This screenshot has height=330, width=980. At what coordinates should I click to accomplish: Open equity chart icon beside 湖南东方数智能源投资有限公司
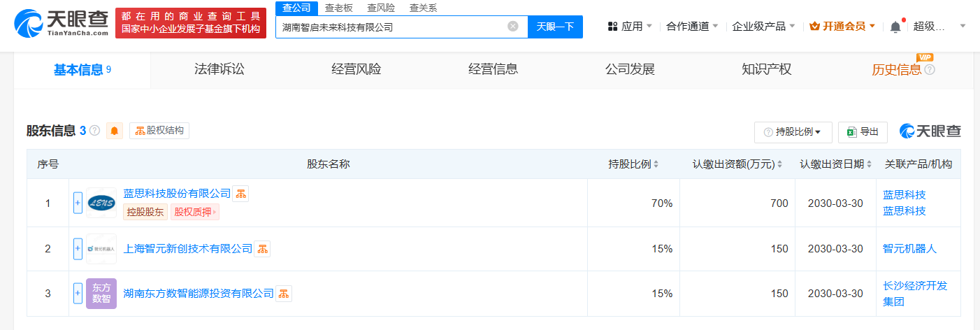[284, 294]
